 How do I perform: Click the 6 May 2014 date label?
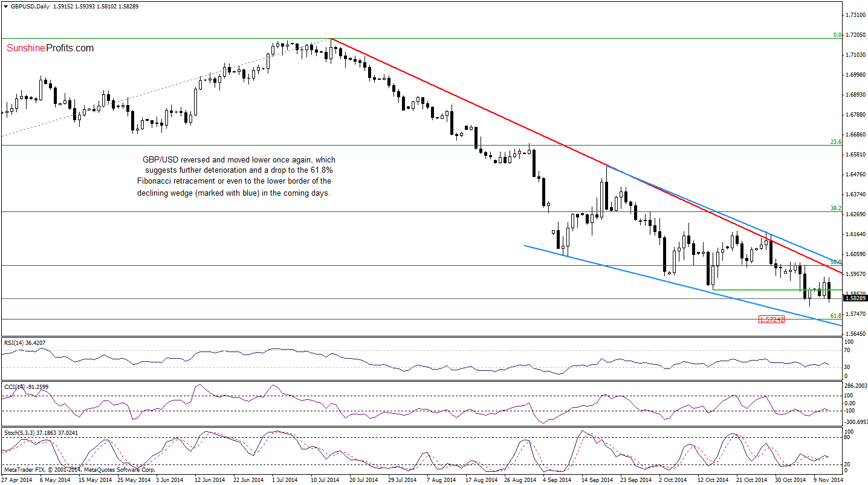click(x=55, y=480)
